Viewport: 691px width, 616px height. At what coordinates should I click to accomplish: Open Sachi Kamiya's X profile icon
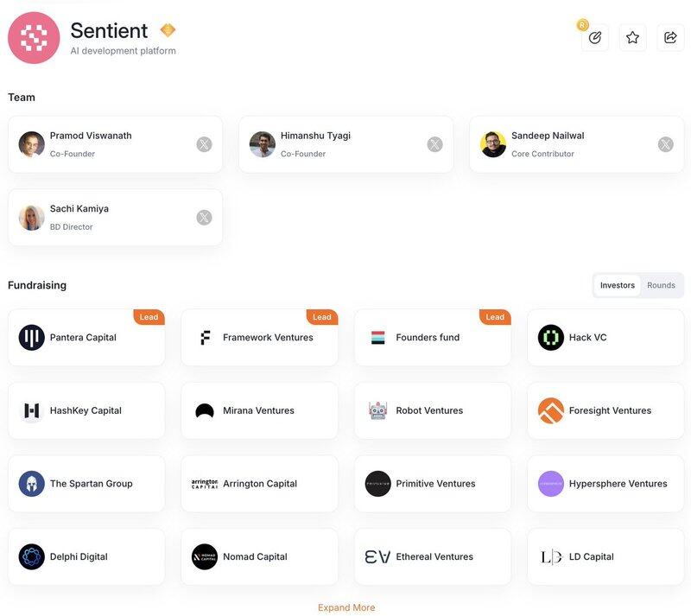(204, 218)
